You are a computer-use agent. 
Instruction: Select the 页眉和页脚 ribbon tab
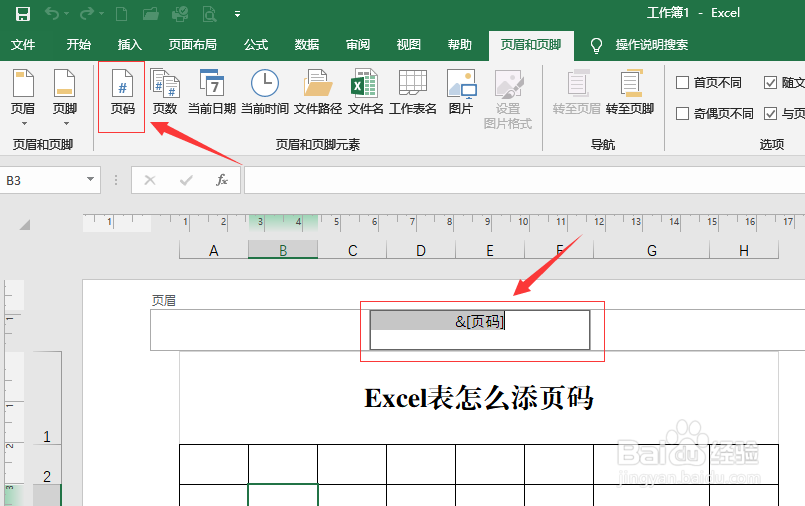pyautogui.click(x=531, y=45)
